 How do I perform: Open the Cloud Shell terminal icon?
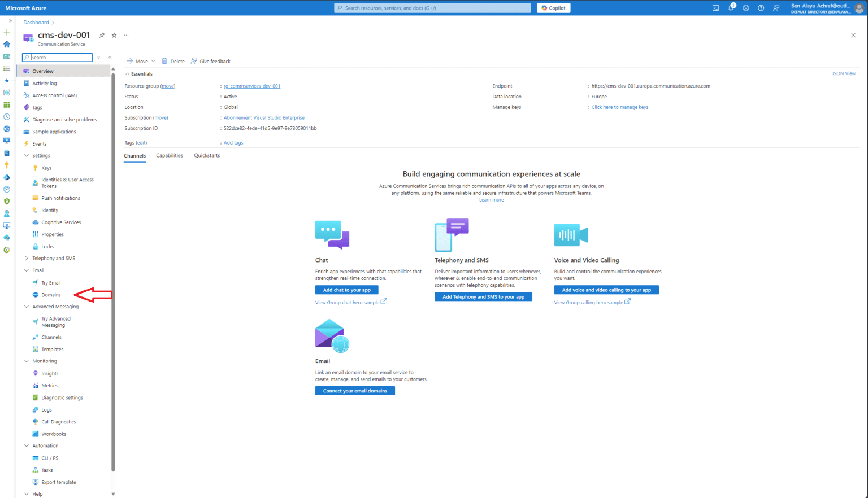715,8
